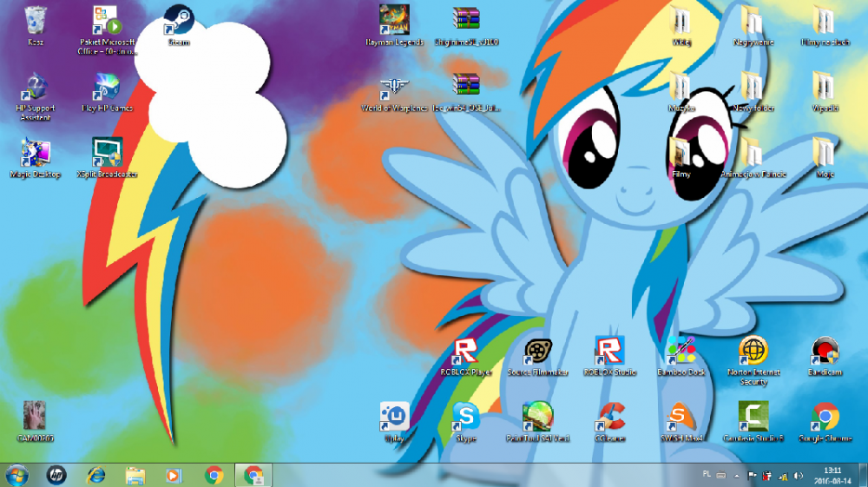Image resolution: width=868 pixels, height=487 pixels.
Task: Open the Recycle Bin (Kosz)
Action: (36, 20)
